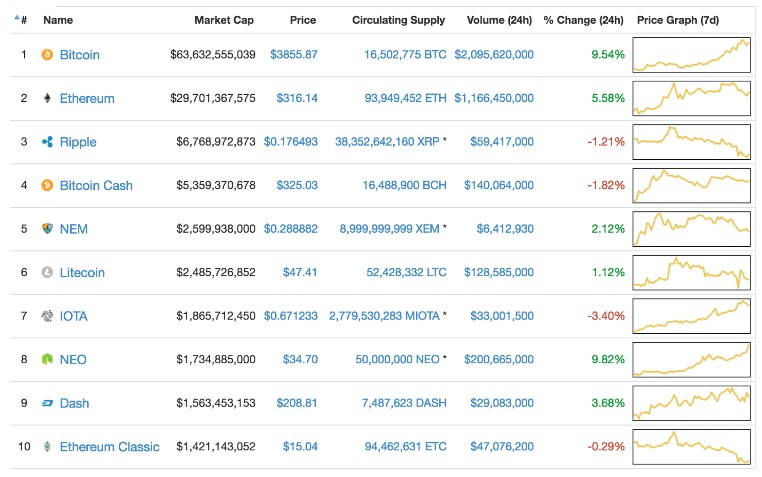View NEM 7-day price graph
The height and width of the screenshot is (477, 762).
click(x=692, y=229)
